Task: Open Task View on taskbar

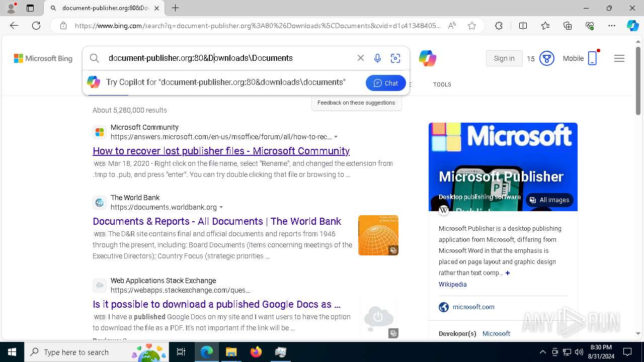Action: point(181,352)
